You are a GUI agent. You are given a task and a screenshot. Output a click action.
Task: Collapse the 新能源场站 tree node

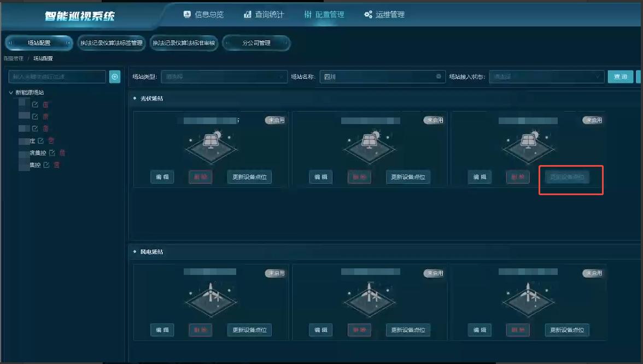(11, 93)
